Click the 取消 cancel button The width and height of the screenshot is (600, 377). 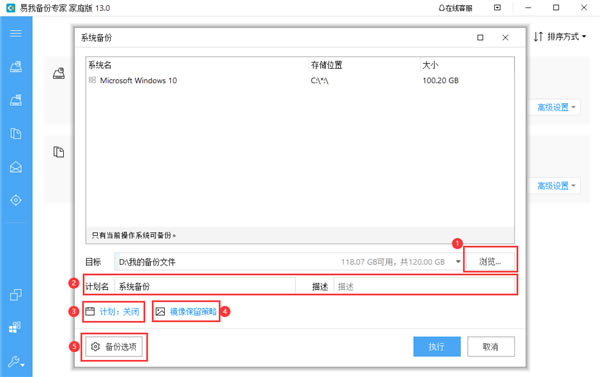[x=491, y=347]
